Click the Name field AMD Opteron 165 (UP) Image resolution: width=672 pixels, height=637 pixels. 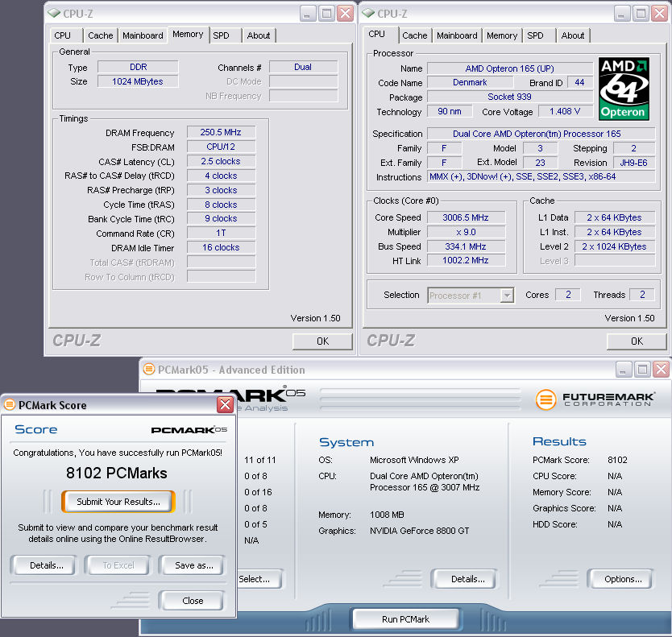click(509, 68)
